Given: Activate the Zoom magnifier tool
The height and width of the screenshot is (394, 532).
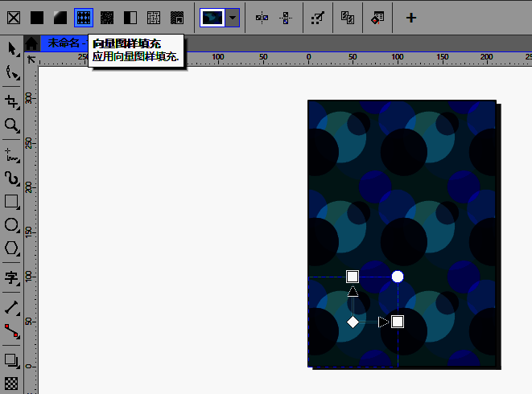Looking at the screenshot, I should pyautogui.click(x=12, y=125).
